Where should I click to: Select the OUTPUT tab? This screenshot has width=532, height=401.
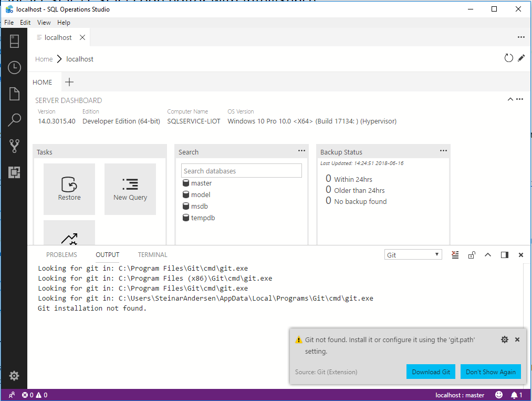click(108, 255)
